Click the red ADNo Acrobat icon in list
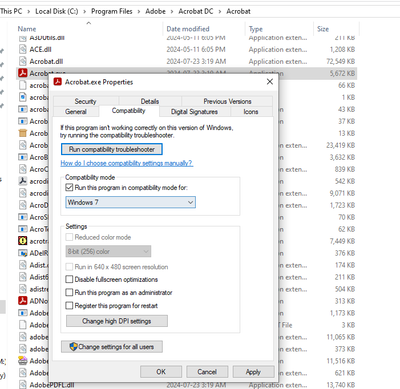The width and height of the screenshot is (400, 389). 23,301
